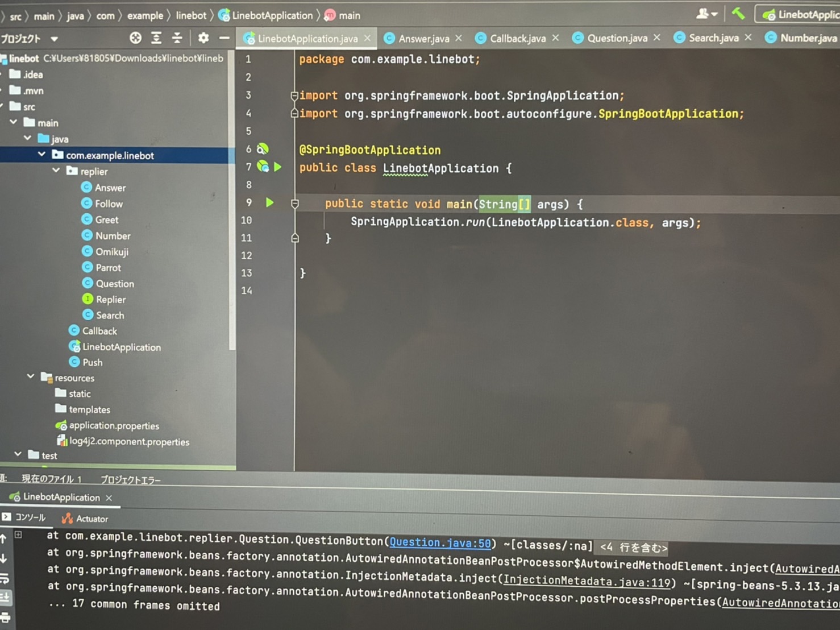Image resolution: width=840 pixels, height=630 pixels.
Task: Open Question.java:50 link in stack trace
Action: coord(439,542)
